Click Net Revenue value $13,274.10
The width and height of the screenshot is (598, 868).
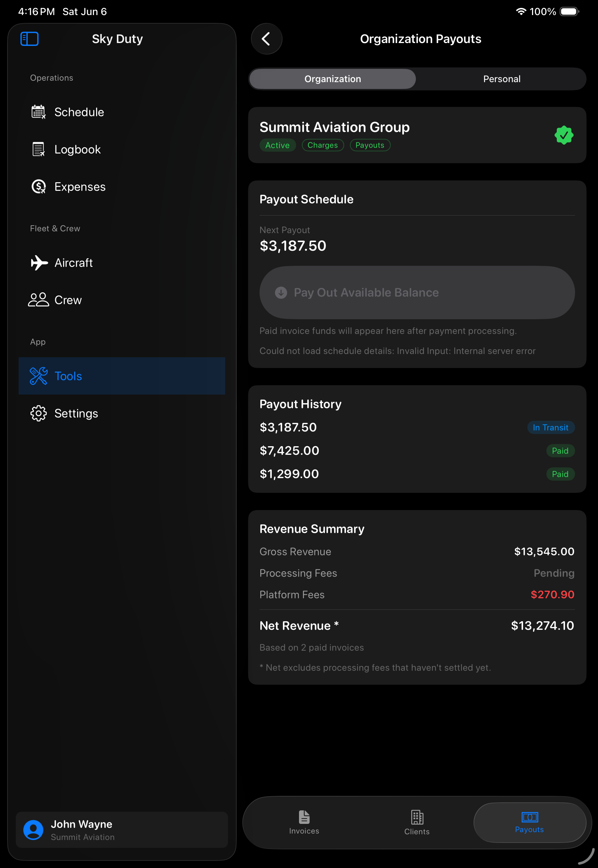pos(542,626)
